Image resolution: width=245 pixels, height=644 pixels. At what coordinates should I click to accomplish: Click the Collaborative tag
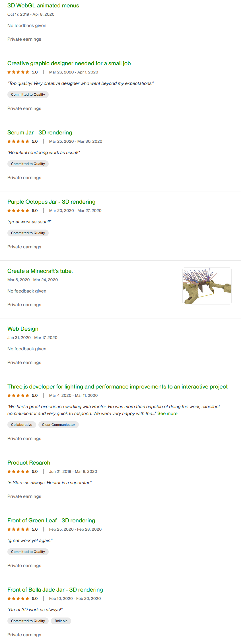[22, 425]
